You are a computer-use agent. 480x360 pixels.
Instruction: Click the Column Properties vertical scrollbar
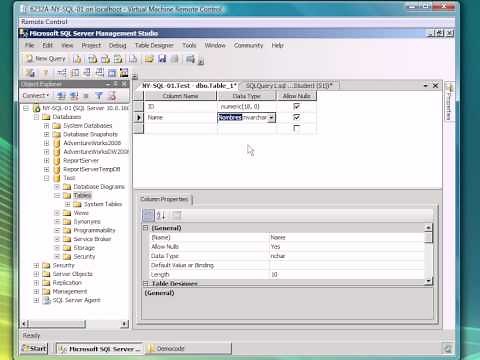click(x=428, y=255)
